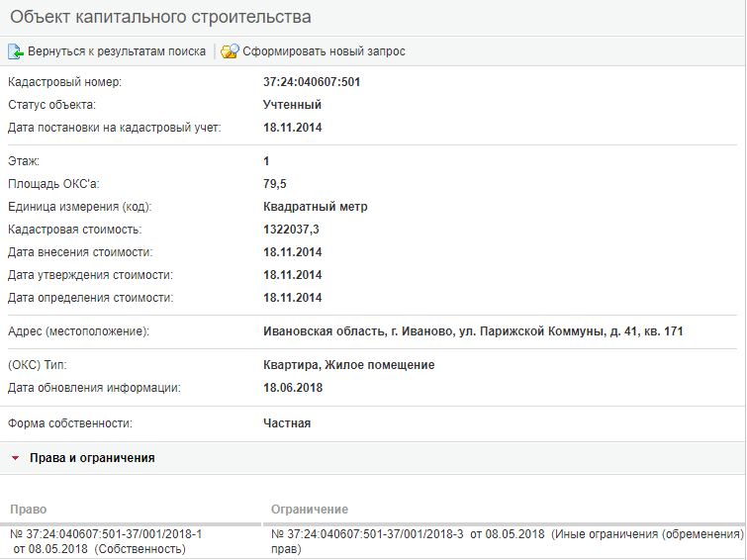Click the information update date 18.06.2018
Viewport: 747px width, 560px height.
tap(292, 388)
